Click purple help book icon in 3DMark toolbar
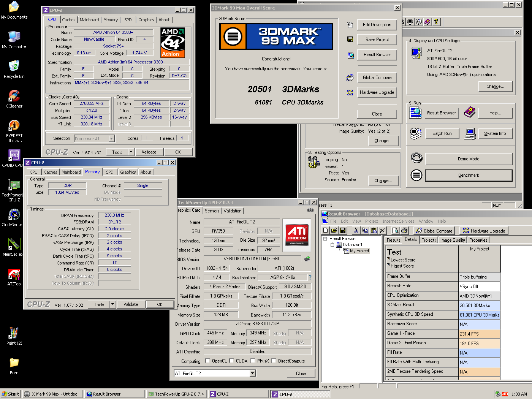Screen dimensions: 532x399 click(427, 22)
